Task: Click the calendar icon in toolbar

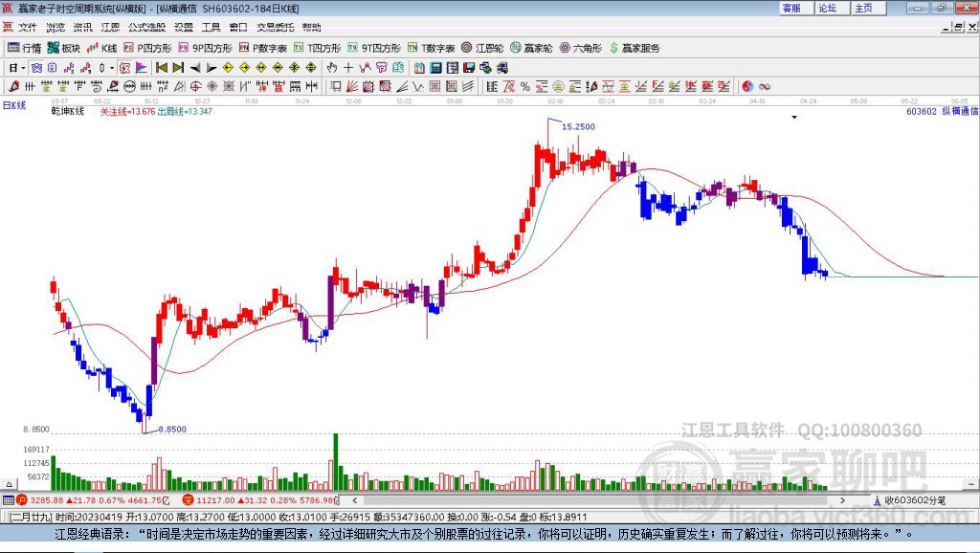Action: pos(419,68)
